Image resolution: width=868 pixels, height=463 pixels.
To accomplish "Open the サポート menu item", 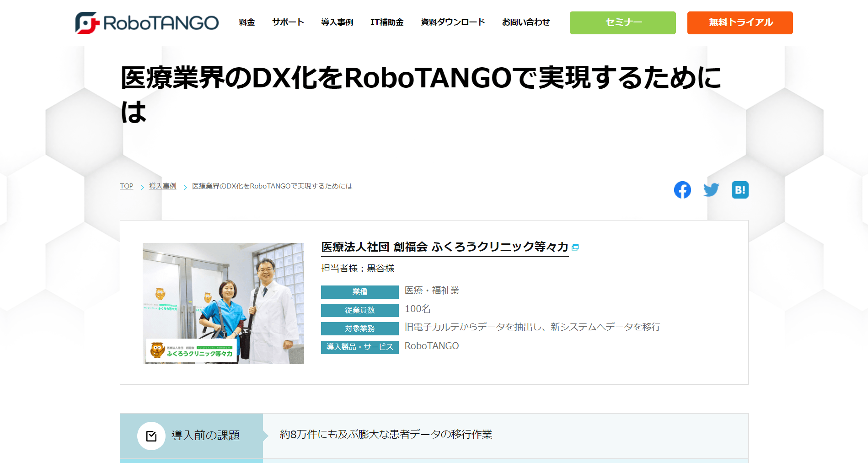I will tap(288, 22).
